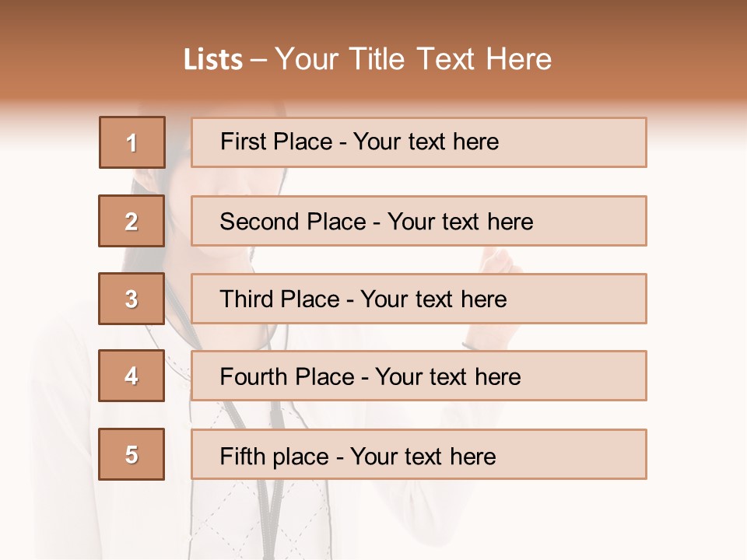Click the bold word Lists in title

tap(213, 60)
